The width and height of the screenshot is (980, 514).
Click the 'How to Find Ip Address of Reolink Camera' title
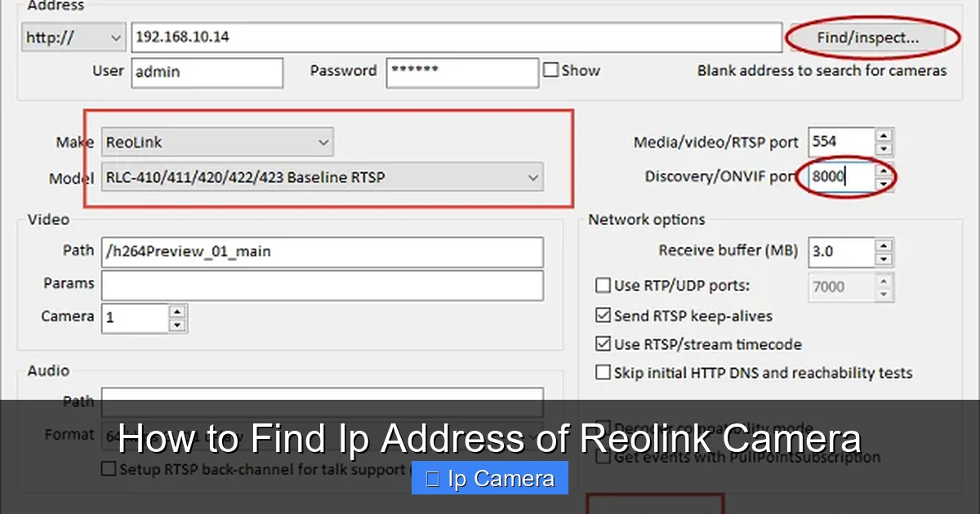(490, 439)
